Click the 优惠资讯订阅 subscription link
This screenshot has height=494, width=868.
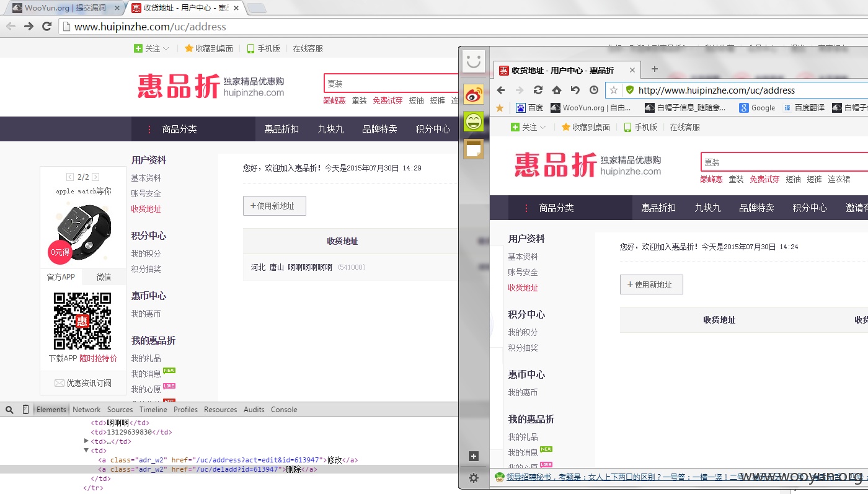click(x=83, y=383)
